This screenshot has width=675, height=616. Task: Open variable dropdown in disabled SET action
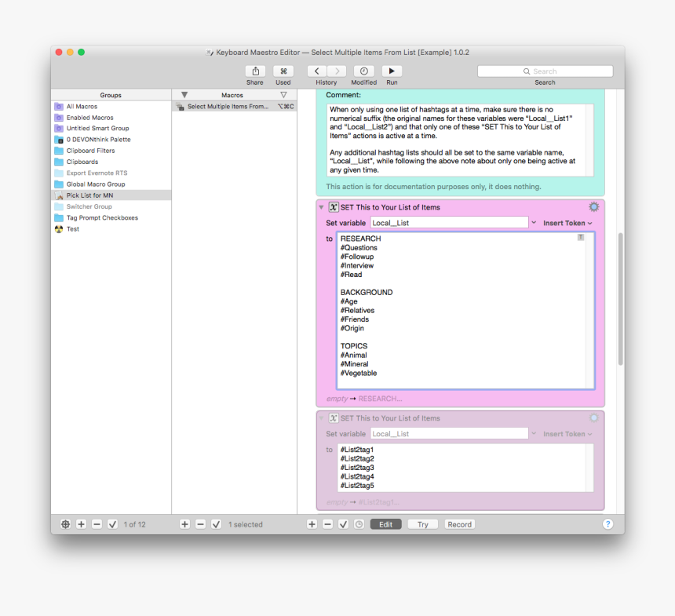(534, 433)
